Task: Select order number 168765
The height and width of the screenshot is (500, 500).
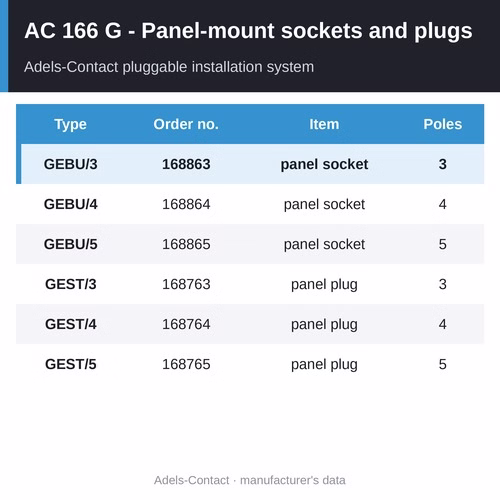Action: point(186,364)
